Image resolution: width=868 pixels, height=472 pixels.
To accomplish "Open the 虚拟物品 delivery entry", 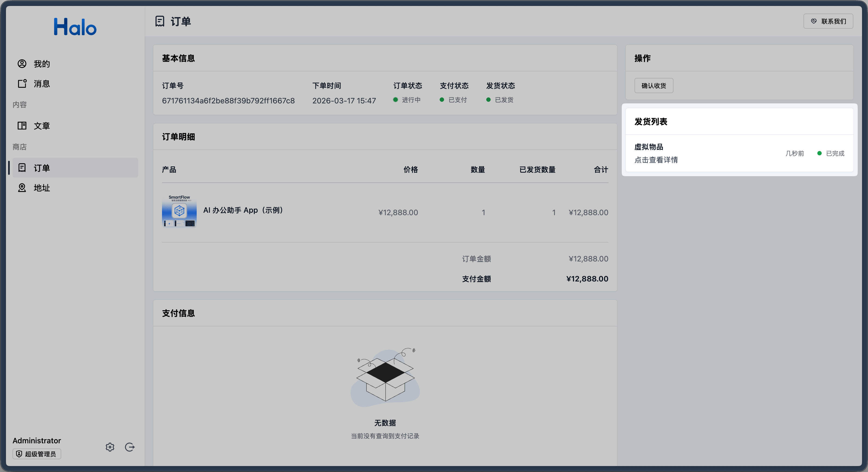I will tap(649, 147).
